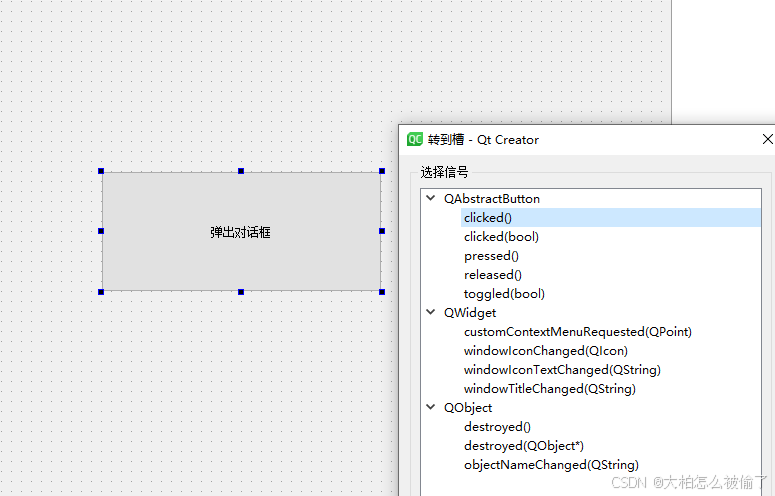This screenshot has width=775, height=496.
Task: Collapse the QWidget signal group
Action: pos(431,312)
